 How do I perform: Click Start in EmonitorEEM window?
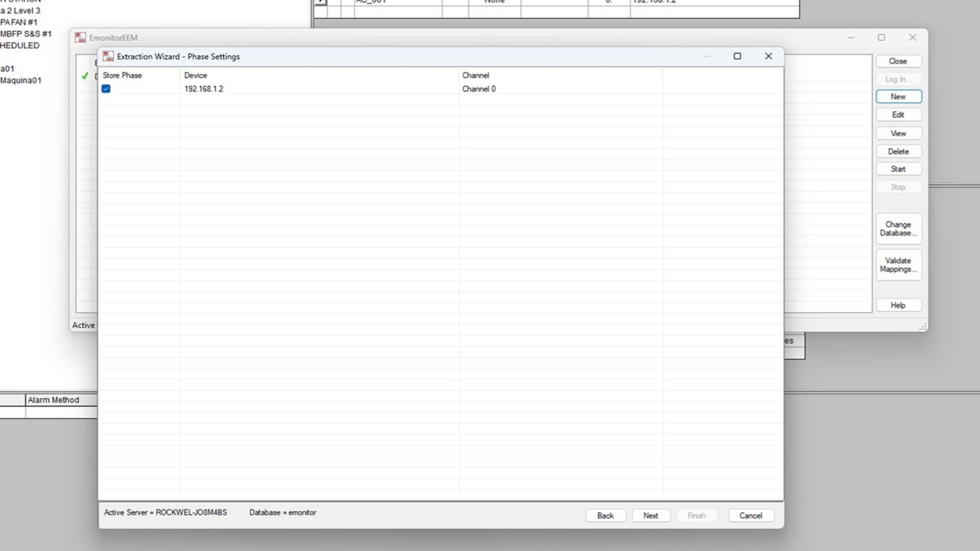click(898, 169)
